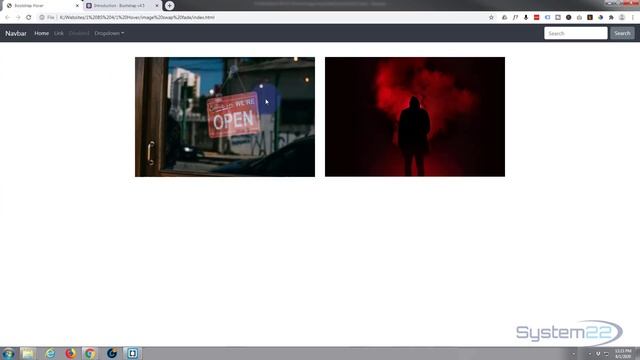Open the Windows Start menu
The width and height of the screenshot is (640, 360).
[8, 353]
